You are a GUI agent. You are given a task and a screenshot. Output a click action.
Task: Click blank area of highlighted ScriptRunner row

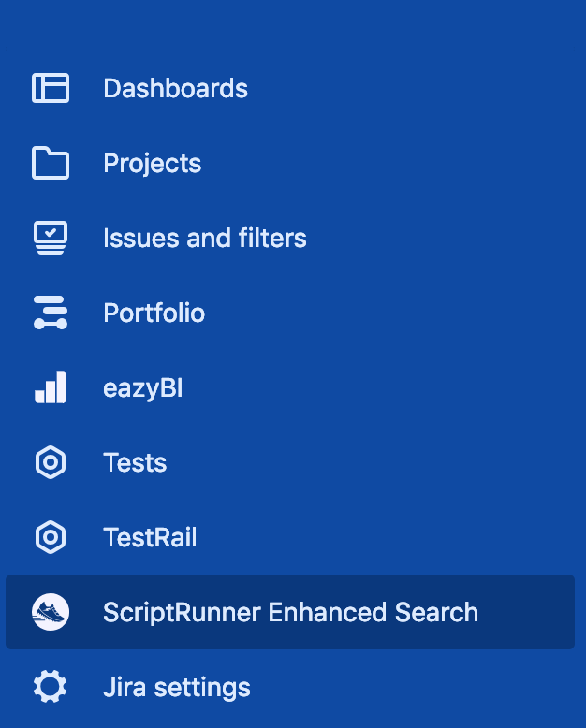tap(527, 612)
